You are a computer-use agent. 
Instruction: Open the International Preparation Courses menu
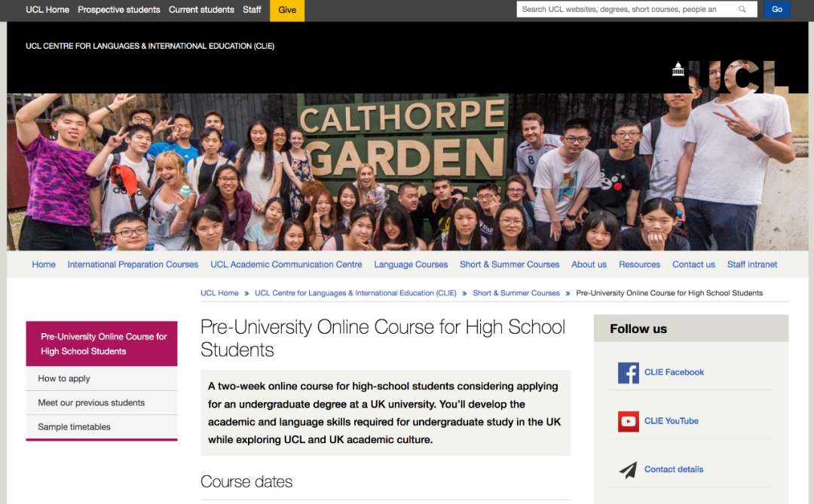pos(133,264)
